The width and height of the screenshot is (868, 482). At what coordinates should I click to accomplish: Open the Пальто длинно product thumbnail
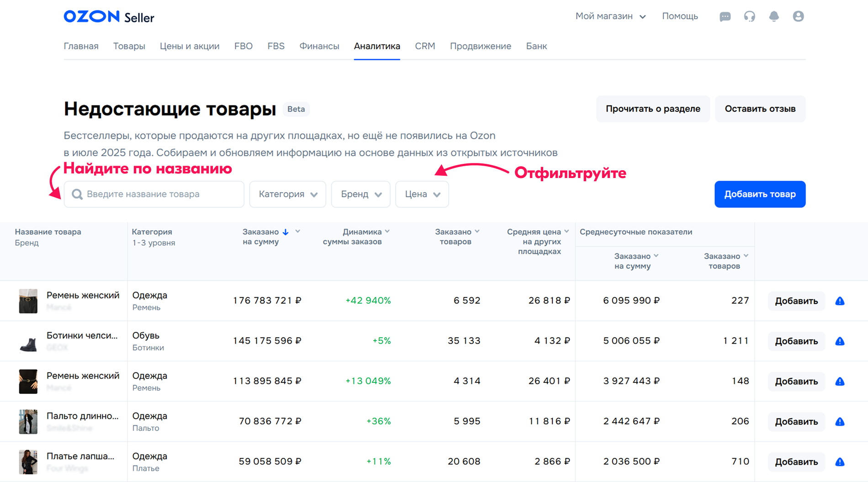coord(28,422)
